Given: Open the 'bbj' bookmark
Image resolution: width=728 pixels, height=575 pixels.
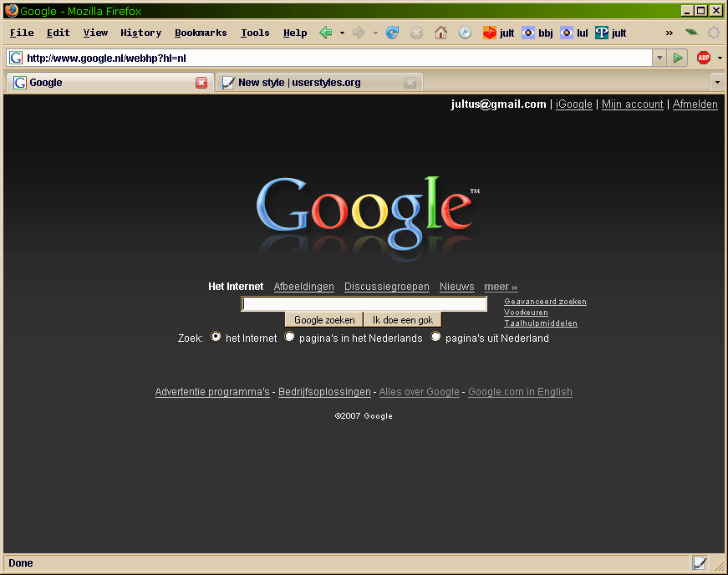Looking at the screenshot, I should pos(537,33).
